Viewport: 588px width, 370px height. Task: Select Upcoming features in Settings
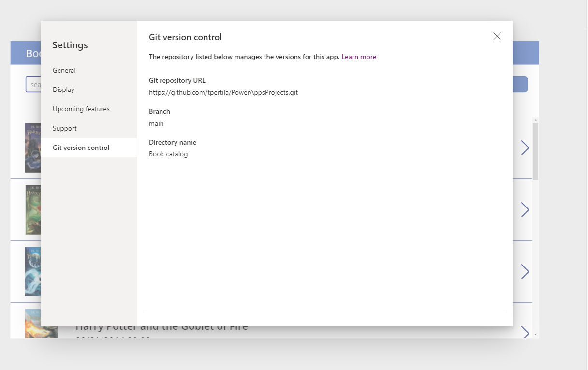81,109
